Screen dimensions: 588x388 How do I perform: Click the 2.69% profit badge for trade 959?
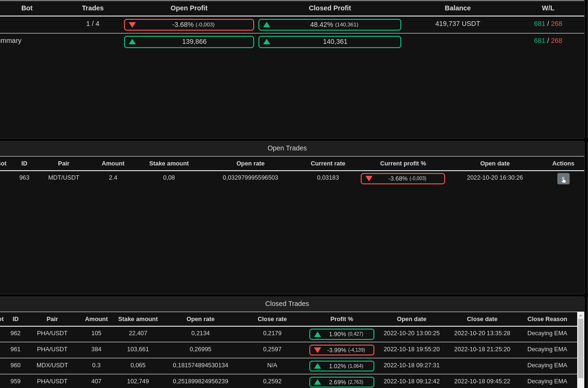coord(342,382)
